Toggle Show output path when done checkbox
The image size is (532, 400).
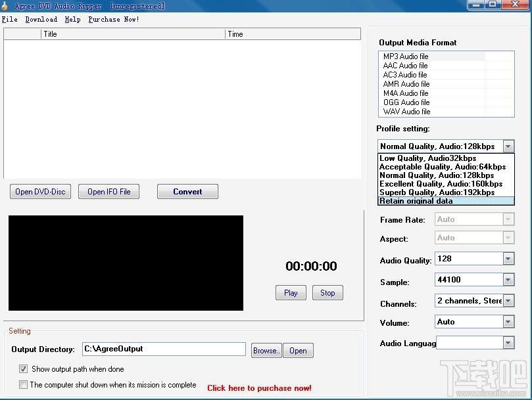[x=23, y=369]
